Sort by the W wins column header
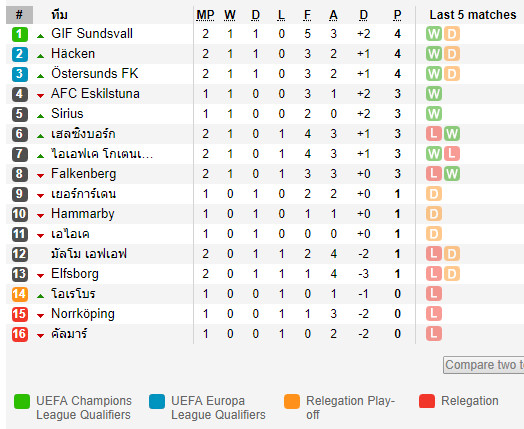The width and height of the screenshot is (524, 429). pos(230,15)
